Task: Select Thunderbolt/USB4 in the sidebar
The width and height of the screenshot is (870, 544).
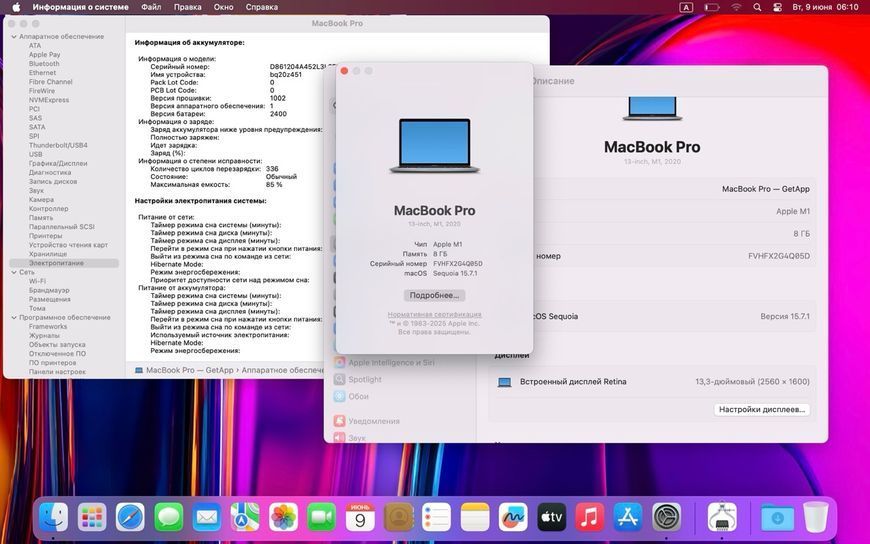Action: coord(58,145)
